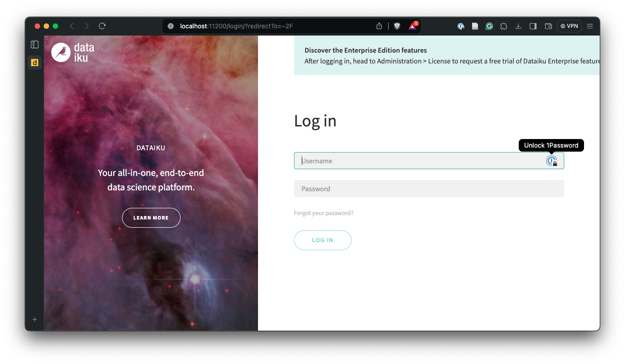Show browser downloads

pyautogui.click(x=518, y=26)
